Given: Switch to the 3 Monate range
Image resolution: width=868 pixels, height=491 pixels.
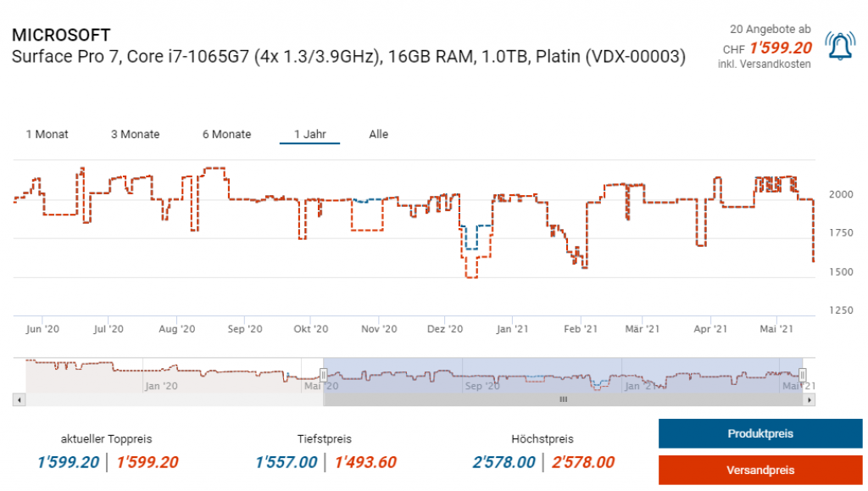Looking at the screenshot, I should point(135,134).
